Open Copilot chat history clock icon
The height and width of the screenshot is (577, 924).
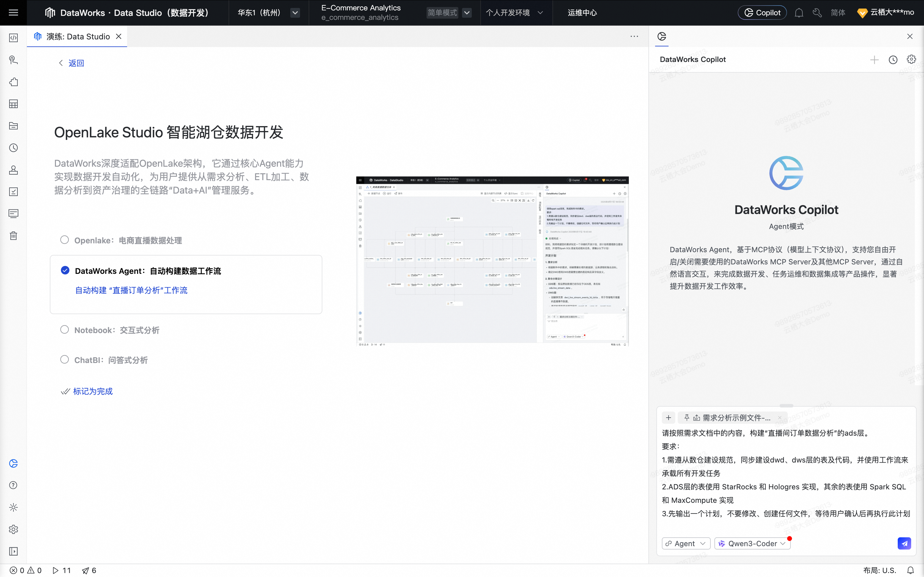893,60
